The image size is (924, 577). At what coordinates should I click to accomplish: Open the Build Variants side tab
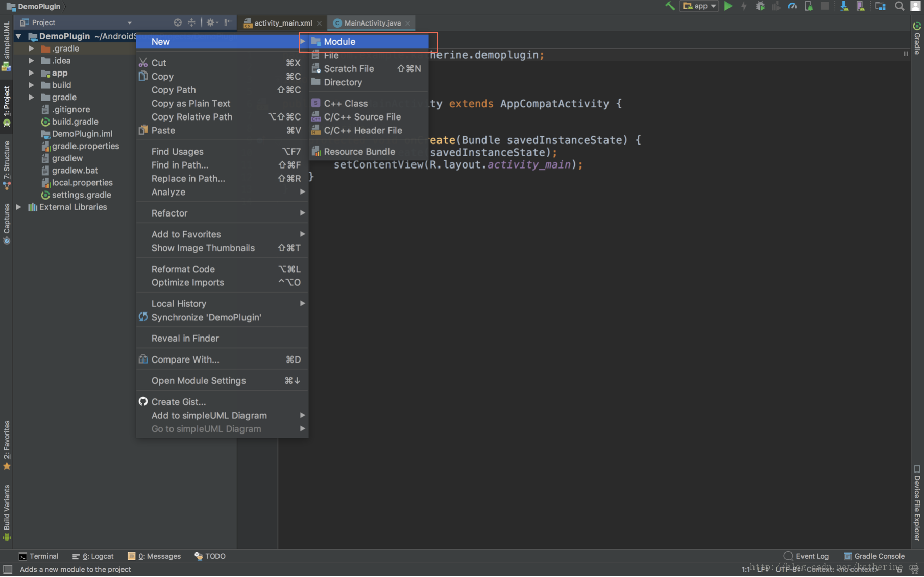(7, 513)
